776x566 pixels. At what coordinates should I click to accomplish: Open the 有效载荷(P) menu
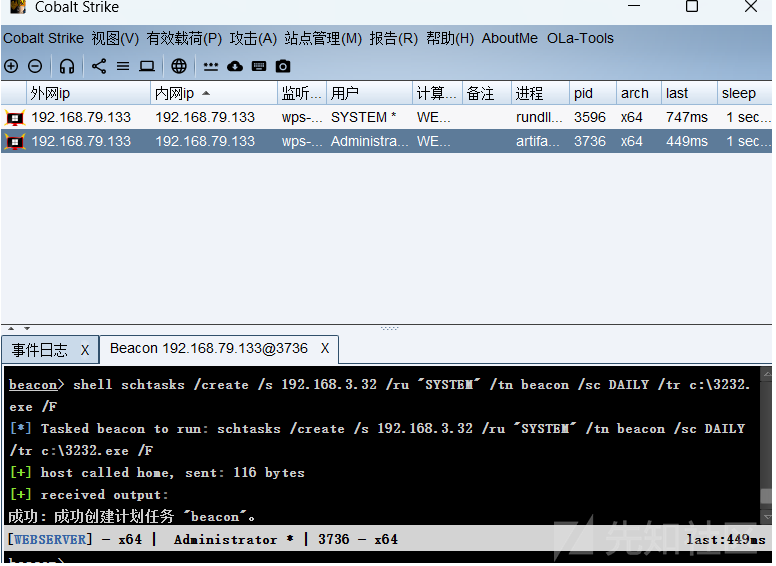tap(184, 38)
